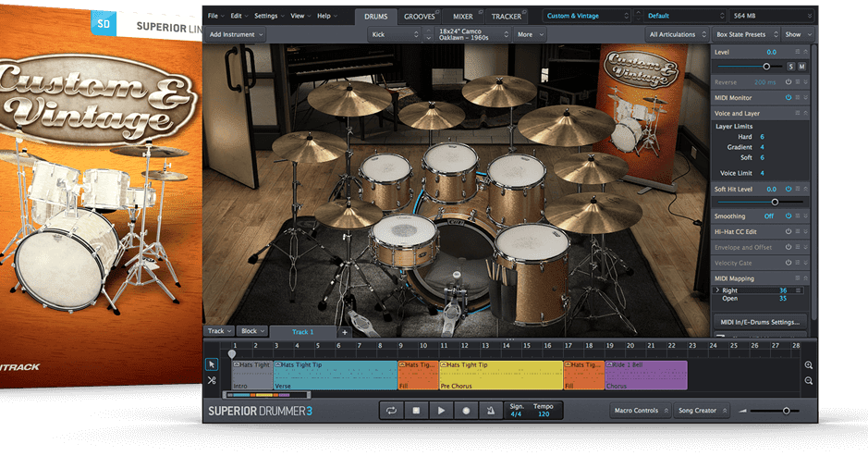
Task: Select the Track 1 tab
Action: coord(303,332)
